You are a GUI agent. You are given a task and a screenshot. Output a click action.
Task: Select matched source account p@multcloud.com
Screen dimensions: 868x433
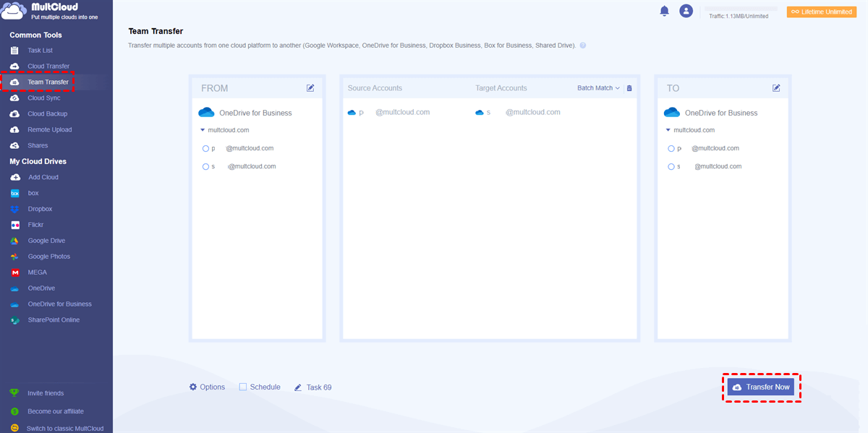389,112
